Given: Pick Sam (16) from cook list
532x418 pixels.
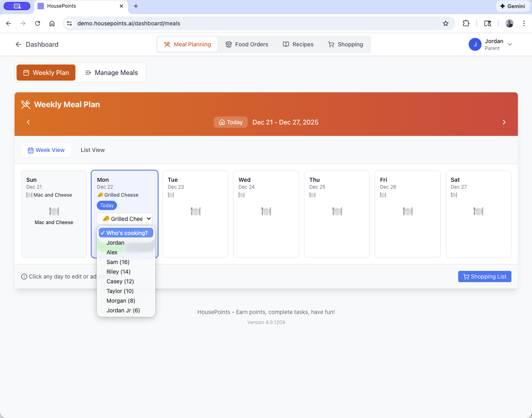Looking at the screenshot, I should 126,262.
